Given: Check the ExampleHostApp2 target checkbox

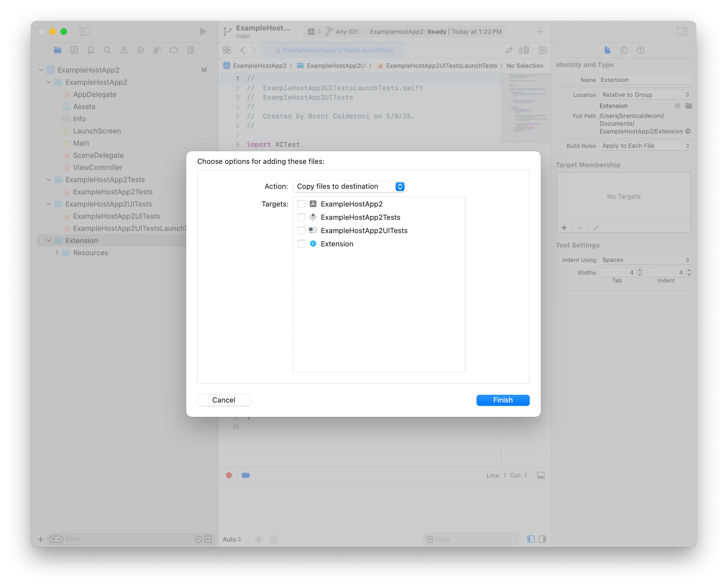Looking at the screenshot, I should pyautogui.click(x=301, y=203).
